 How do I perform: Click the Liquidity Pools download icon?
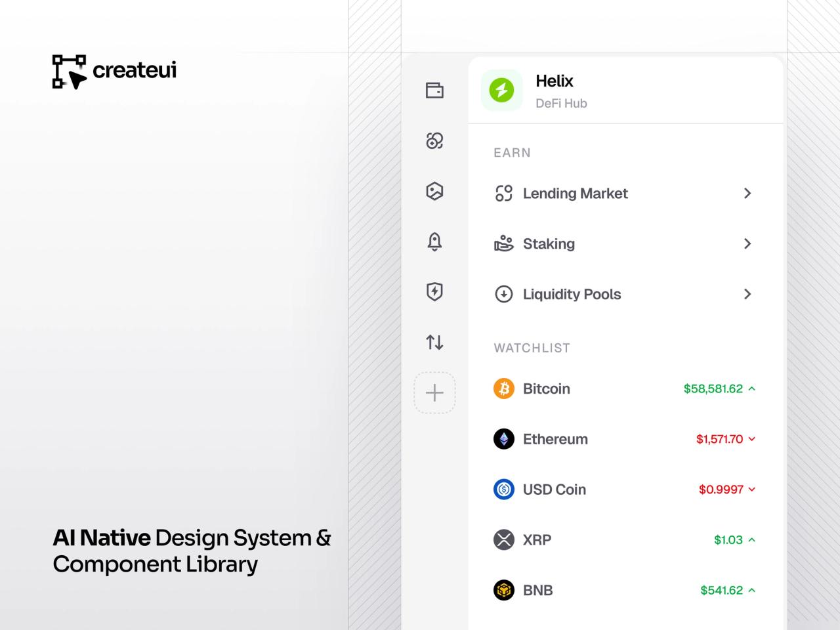coord(503,294)
